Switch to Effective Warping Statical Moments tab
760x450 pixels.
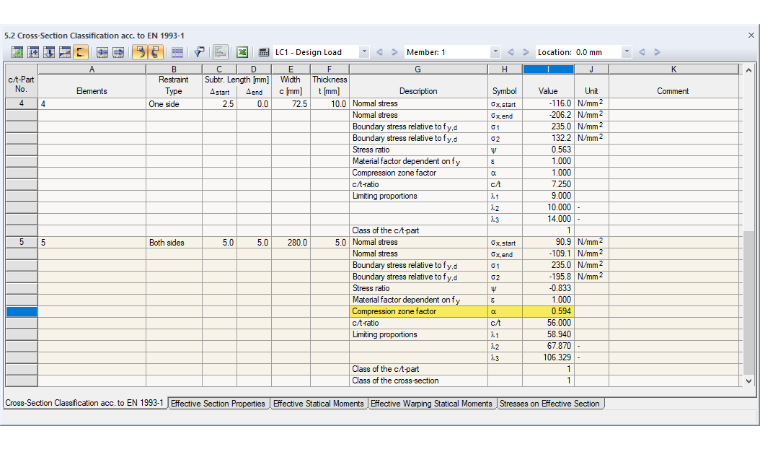tap(431, 403)
